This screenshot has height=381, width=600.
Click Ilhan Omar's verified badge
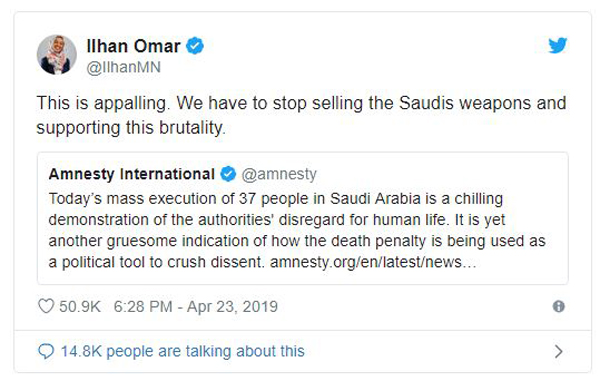pos(195,46)
